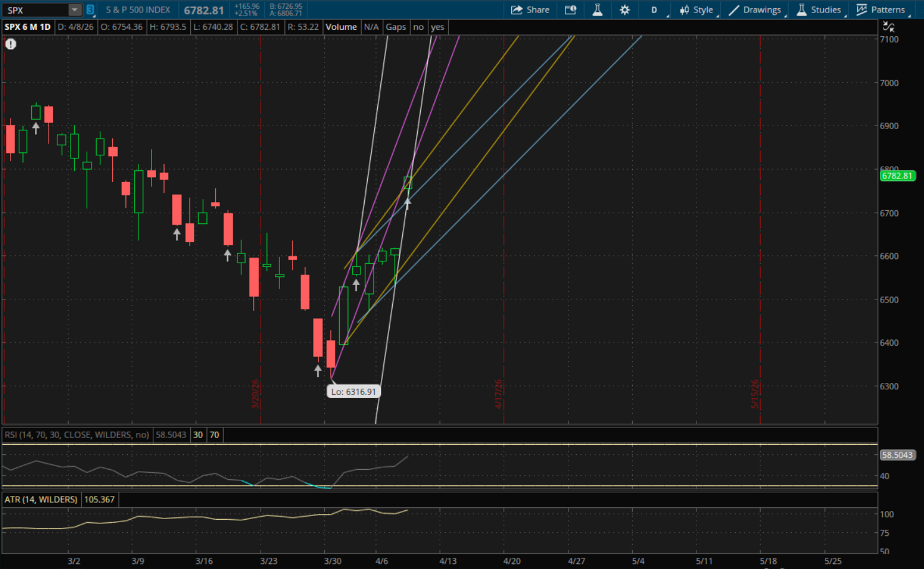Click the ATR (14, WILDERS) study label
This screenshot has height=569, width=924.
(41, 500)
